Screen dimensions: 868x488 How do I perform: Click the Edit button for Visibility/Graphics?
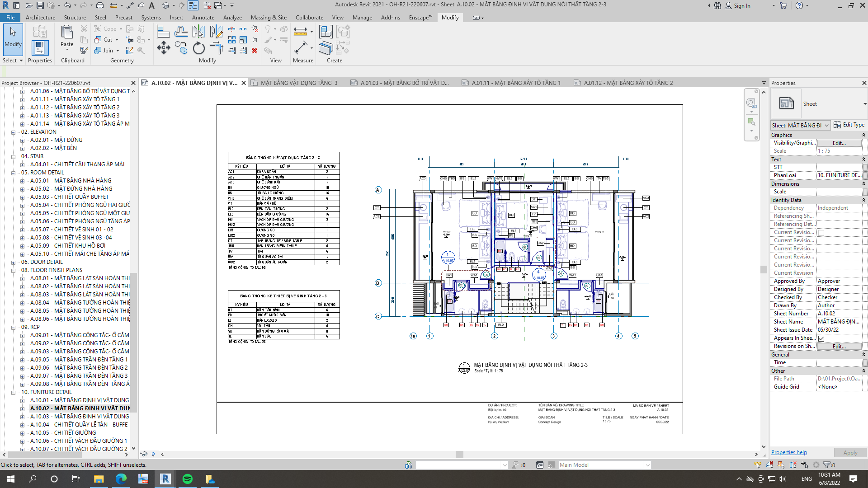(839, 143)
